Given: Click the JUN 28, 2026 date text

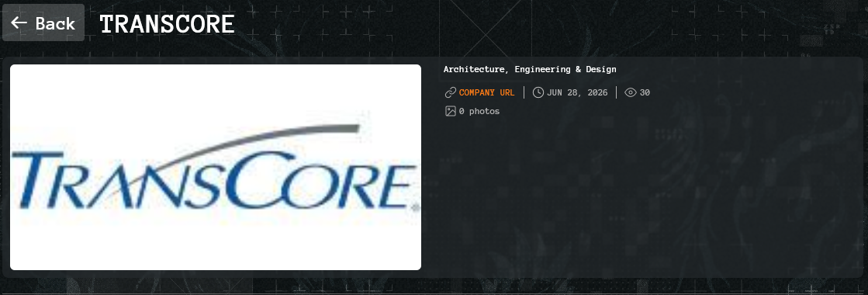Looking at the screenshot, I should click(577, 92).
